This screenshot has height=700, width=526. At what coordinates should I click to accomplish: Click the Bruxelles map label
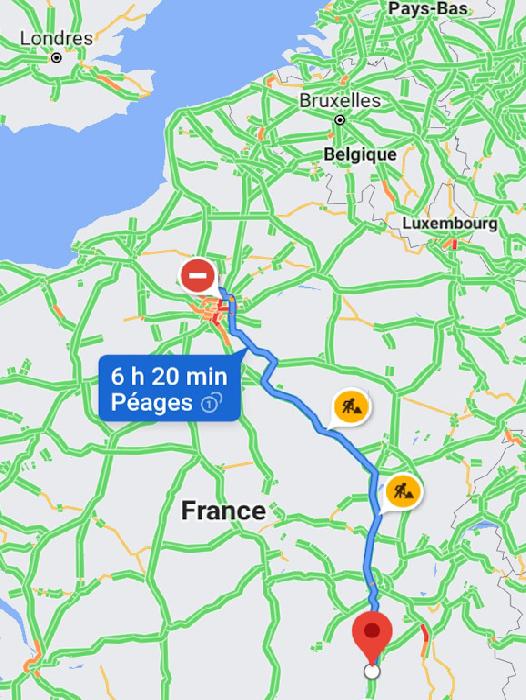(340, 100)
